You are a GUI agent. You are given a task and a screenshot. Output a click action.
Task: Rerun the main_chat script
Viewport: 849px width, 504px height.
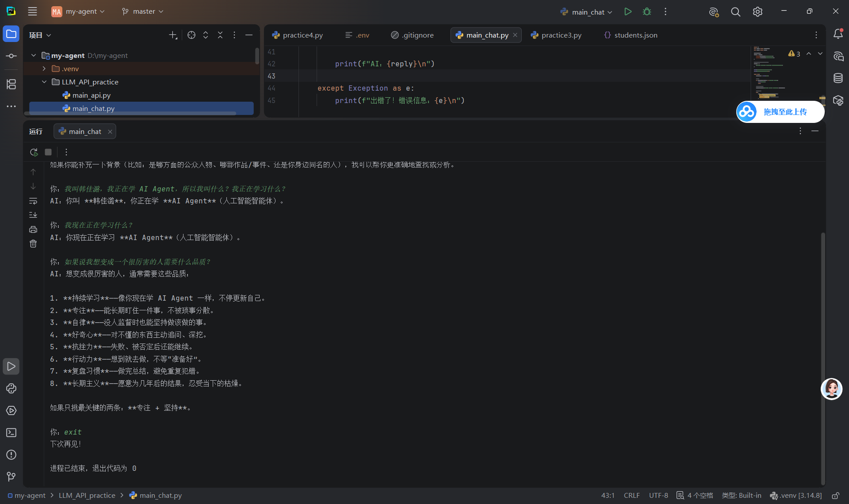coord(34,152)
